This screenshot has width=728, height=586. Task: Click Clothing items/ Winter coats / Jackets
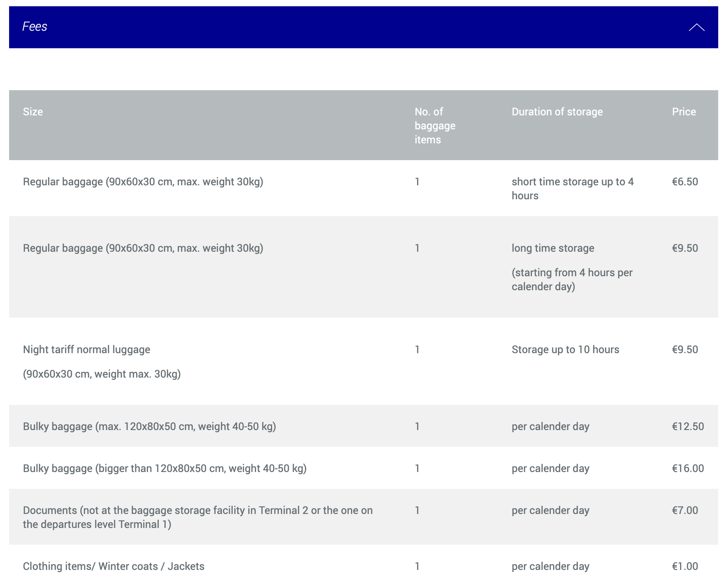(114, 566)
